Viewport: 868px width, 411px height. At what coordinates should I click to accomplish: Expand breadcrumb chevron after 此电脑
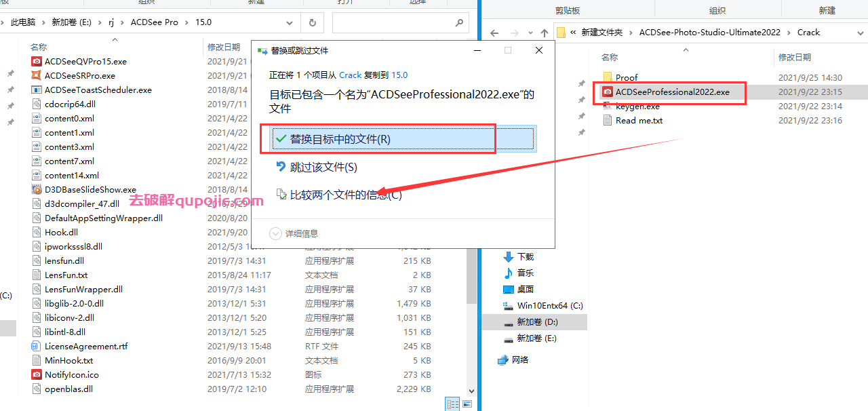coord(43,22)
